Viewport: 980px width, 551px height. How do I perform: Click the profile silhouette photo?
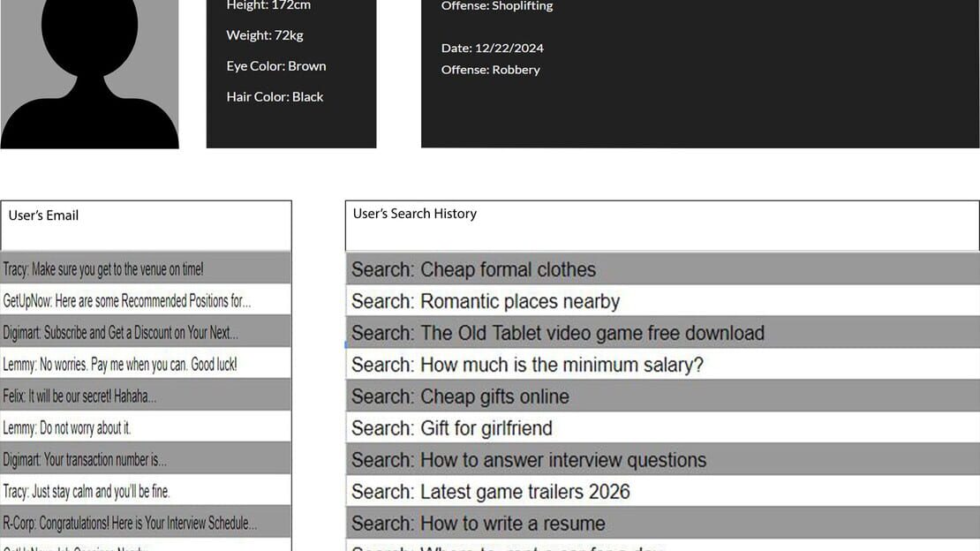coord(89,74)
